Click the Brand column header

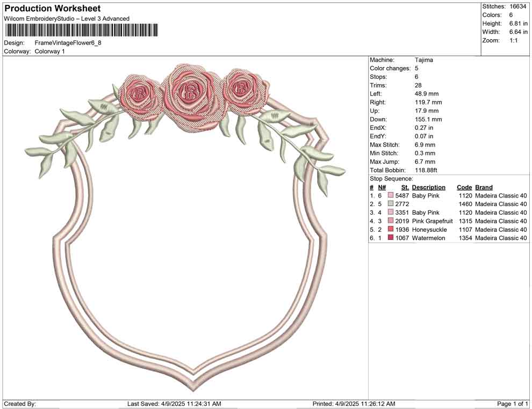pyautogui.click(x=484, y=187)
